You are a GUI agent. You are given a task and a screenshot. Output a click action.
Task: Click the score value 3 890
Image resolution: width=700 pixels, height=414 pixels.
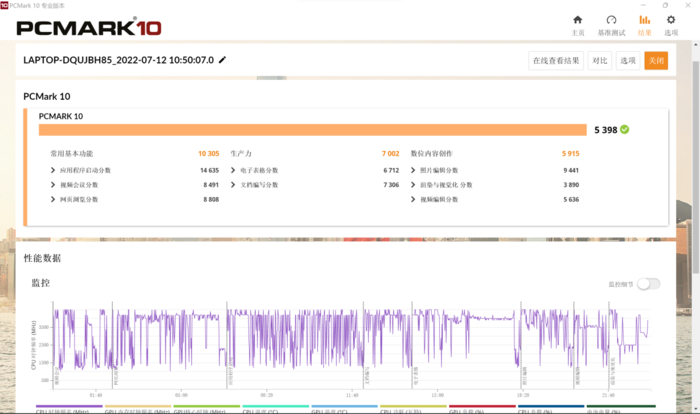coord(571,185)
